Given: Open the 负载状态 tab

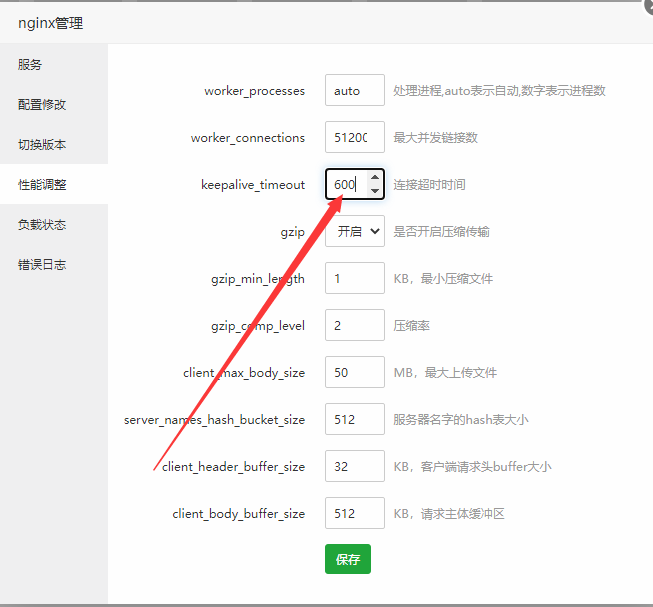Looking at the screenshot, I should (42, 225).
